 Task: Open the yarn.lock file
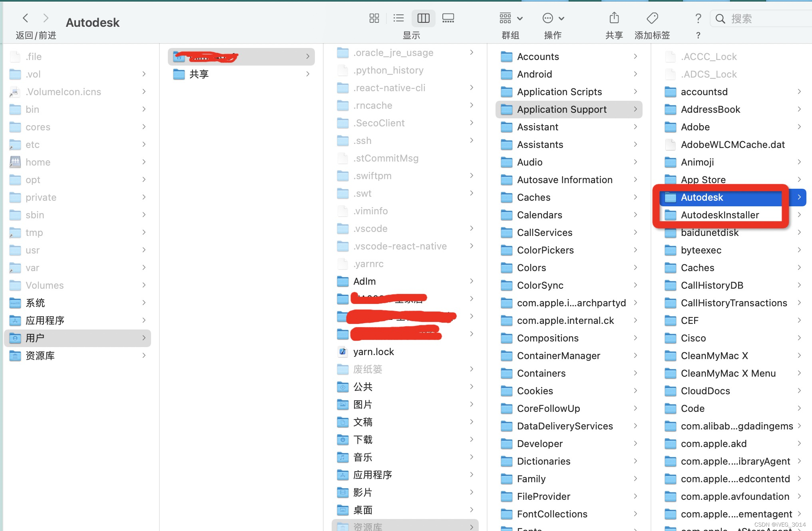pyautogui.click(x=373, y=351)
